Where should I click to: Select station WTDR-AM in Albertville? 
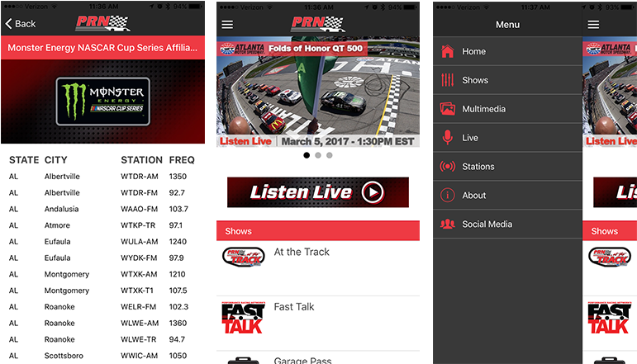[102, 177]
